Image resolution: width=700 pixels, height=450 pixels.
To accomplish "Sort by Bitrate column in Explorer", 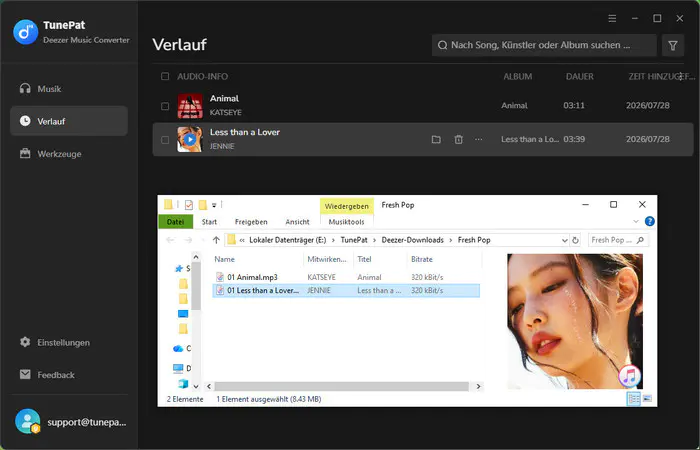I will [422, 259].
